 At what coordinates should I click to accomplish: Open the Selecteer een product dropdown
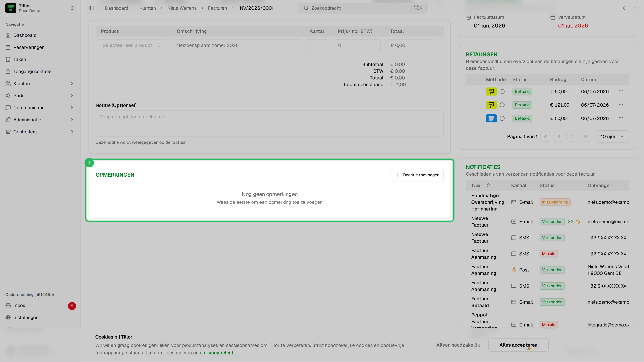pos(132,45)
